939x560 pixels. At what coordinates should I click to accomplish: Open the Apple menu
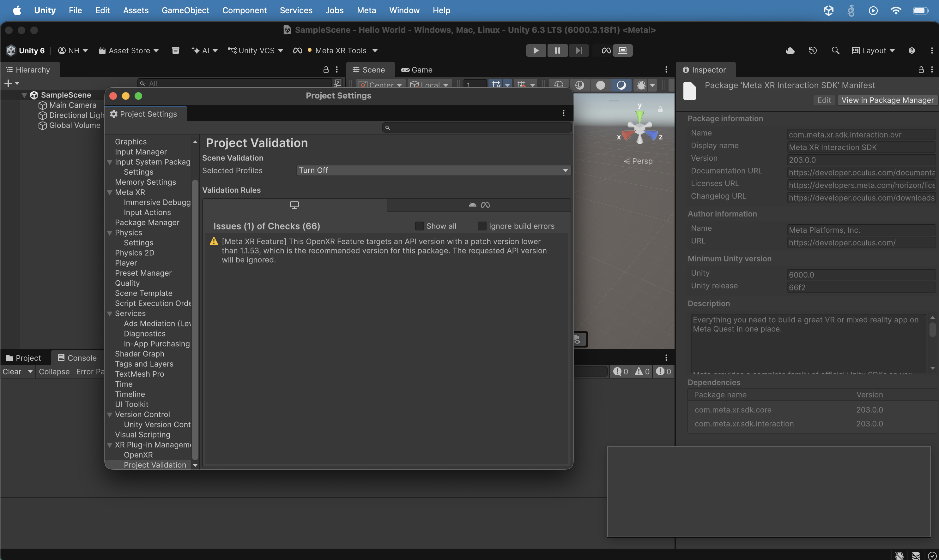17,10
